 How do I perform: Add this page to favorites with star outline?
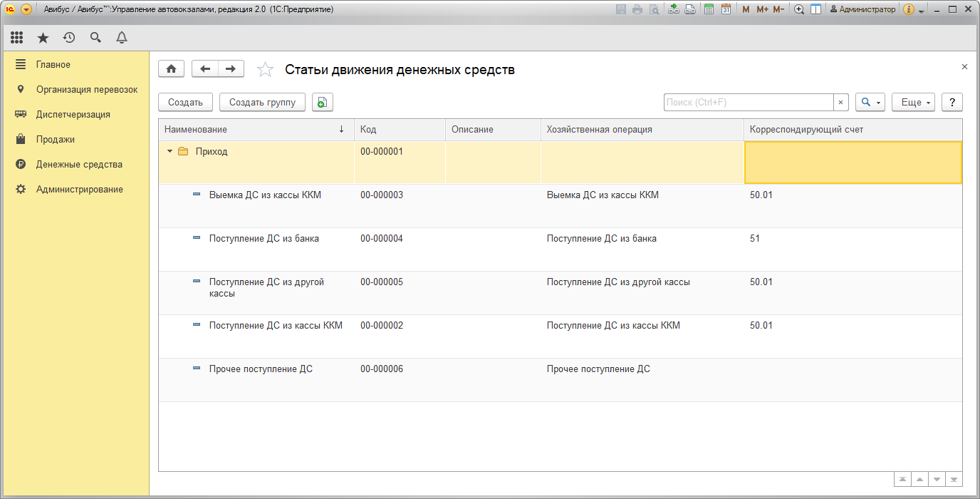pos(265,69)
